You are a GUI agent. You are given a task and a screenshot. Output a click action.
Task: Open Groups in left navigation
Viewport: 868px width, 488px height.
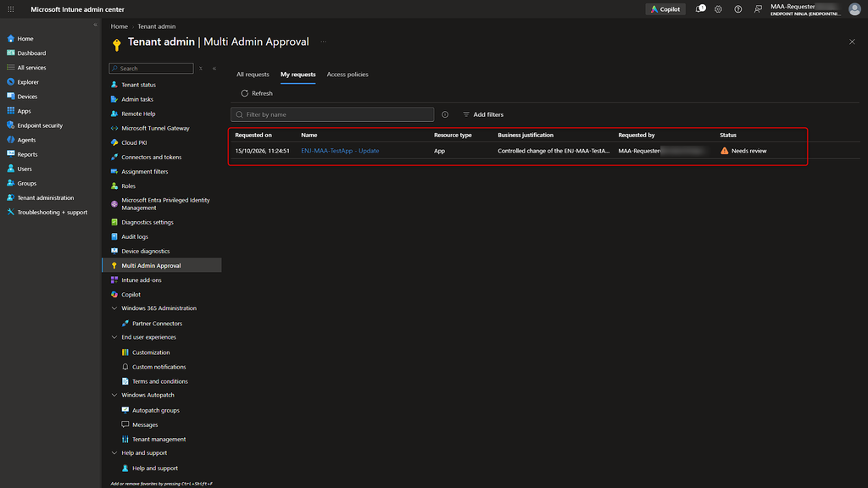click(x=26, y=183)
